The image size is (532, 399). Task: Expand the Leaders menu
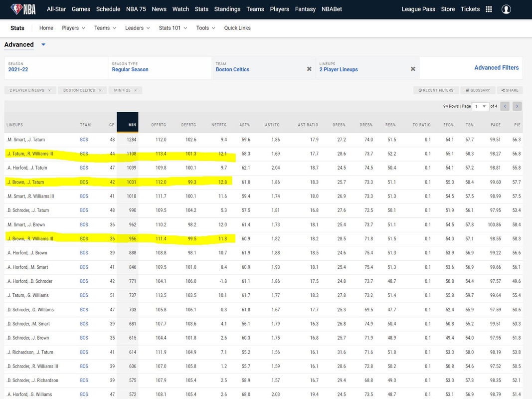click(x=138, y=28)
